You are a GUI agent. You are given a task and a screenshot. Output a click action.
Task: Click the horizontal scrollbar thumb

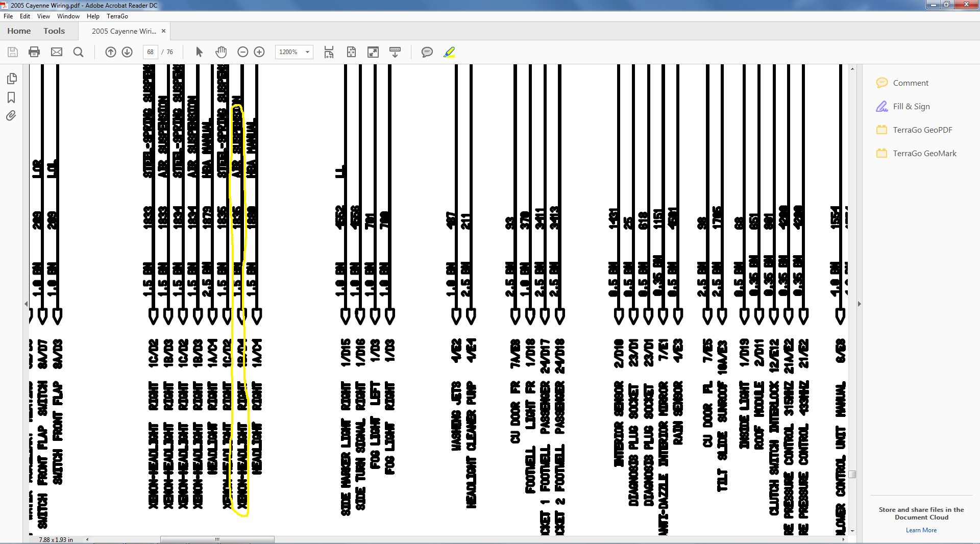click(x=217, y=539)
